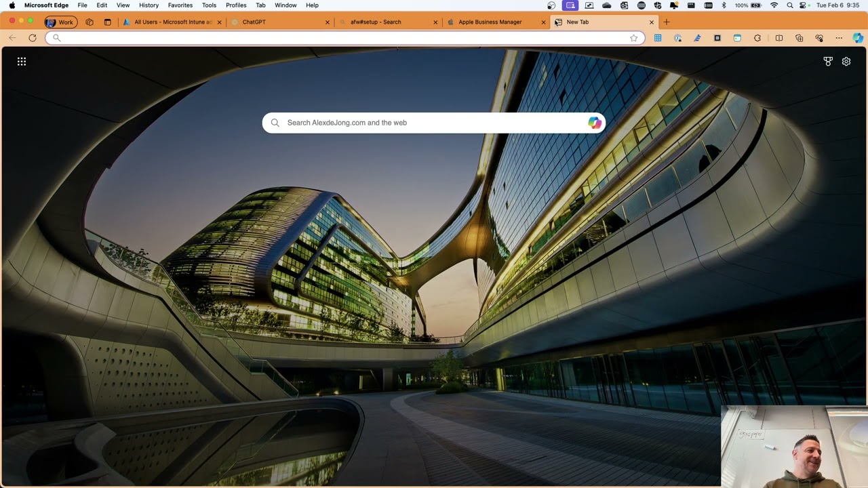Open the Bluetooth status menu
Screen dimensions: 868x488
pos(724,5)
